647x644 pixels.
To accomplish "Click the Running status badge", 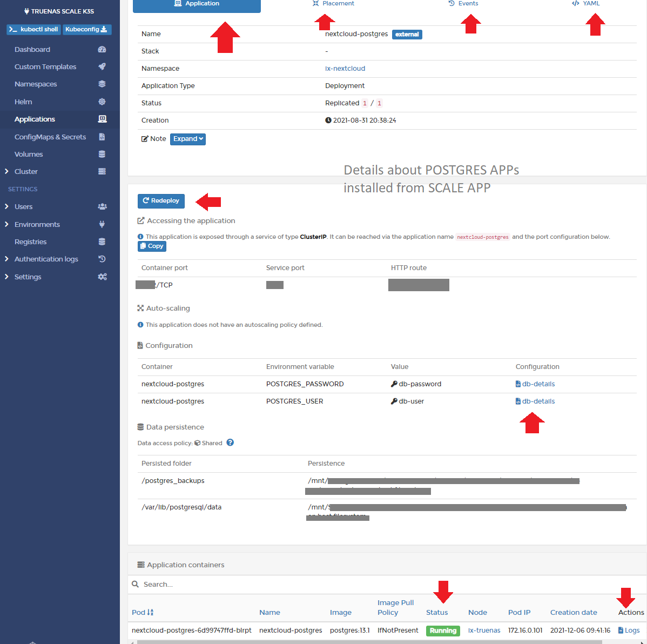I will pyautogui.click(x=443, y=630).
